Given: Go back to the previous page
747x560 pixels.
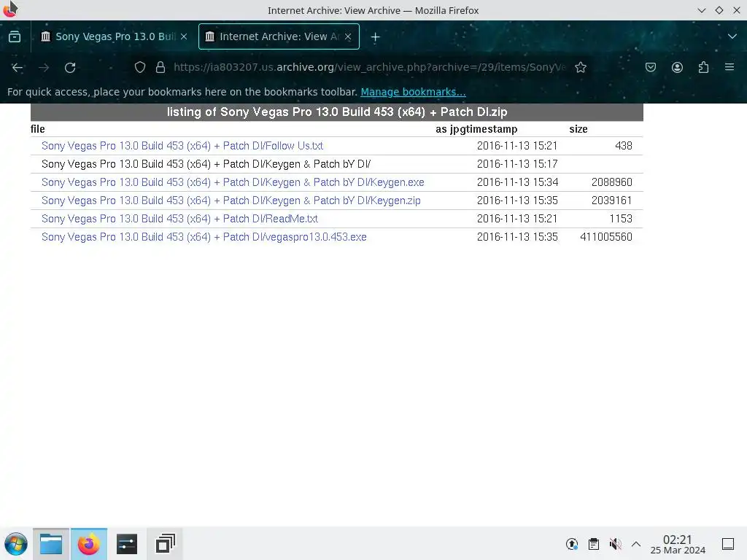Looking at the screenshot, I should click(18, 68).
